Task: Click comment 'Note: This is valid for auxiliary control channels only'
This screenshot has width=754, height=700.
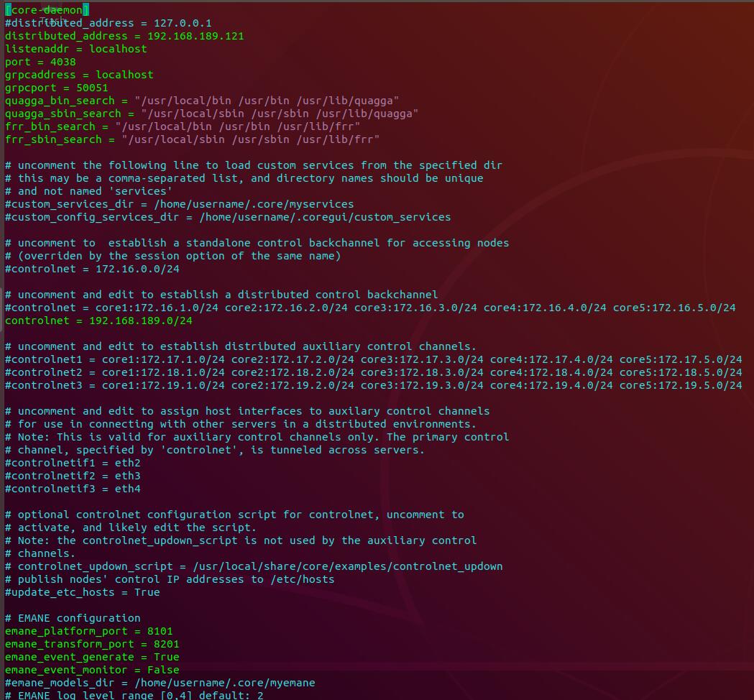Action: coord(257,438)
